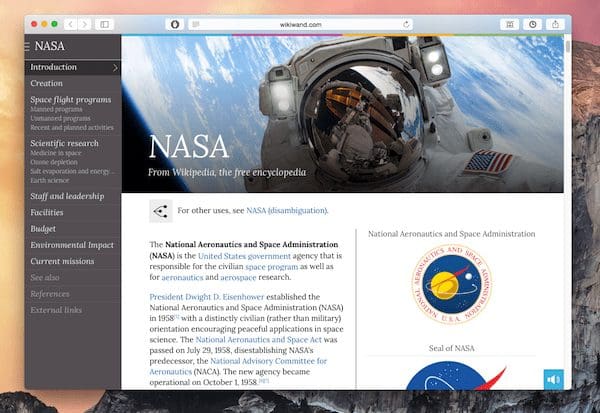Jump to Medicine in space subsection
600x413 pixels.
pos(56,153)
